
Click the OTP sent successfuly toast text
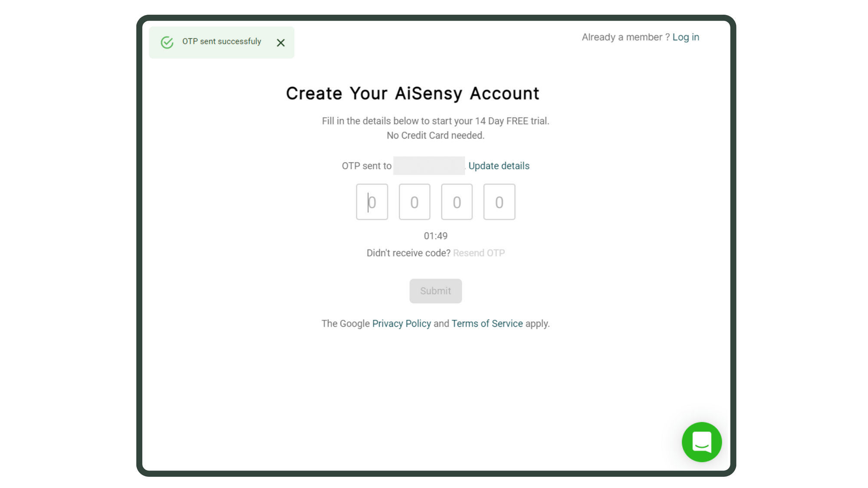221,42
